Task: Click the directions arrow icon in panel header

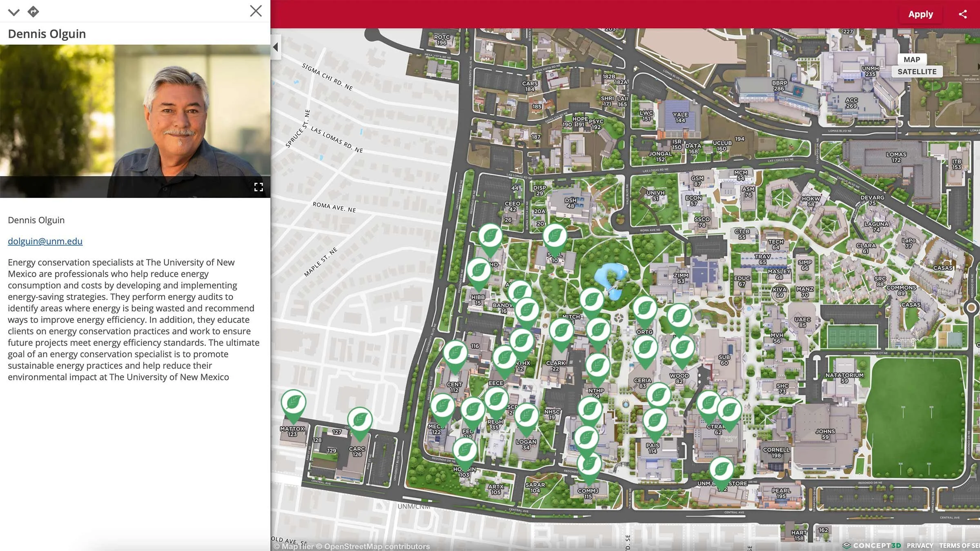Action: click(x=33, y=11)
